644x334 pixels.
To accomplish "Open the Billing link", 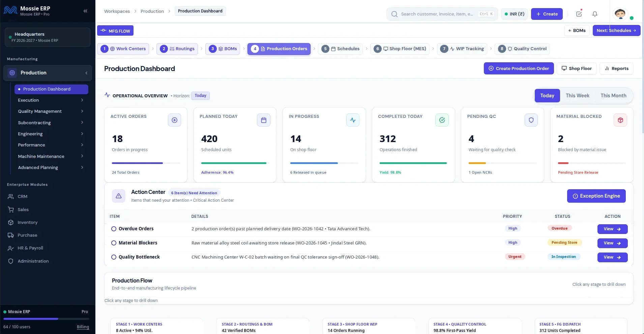I will (x=83, y=327).
